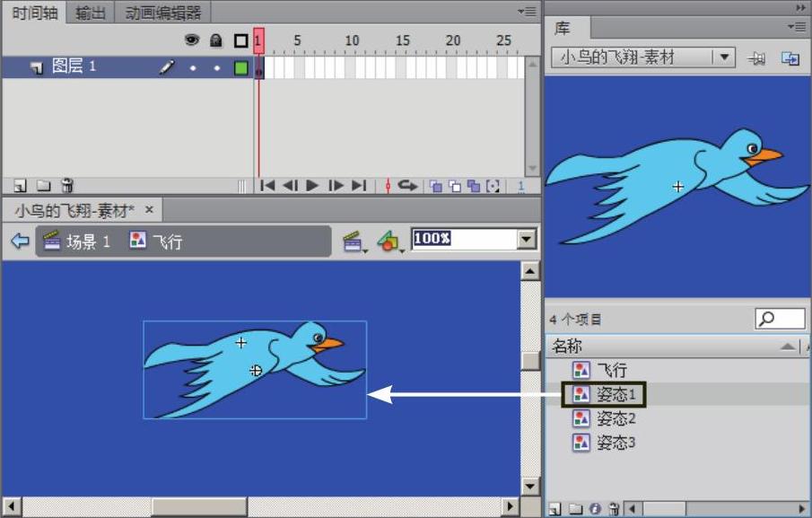Viewport: 812px width, 518px height.
Task: Enable onion skin outlines
Action: pyautogui.click(x=455, y=186)
